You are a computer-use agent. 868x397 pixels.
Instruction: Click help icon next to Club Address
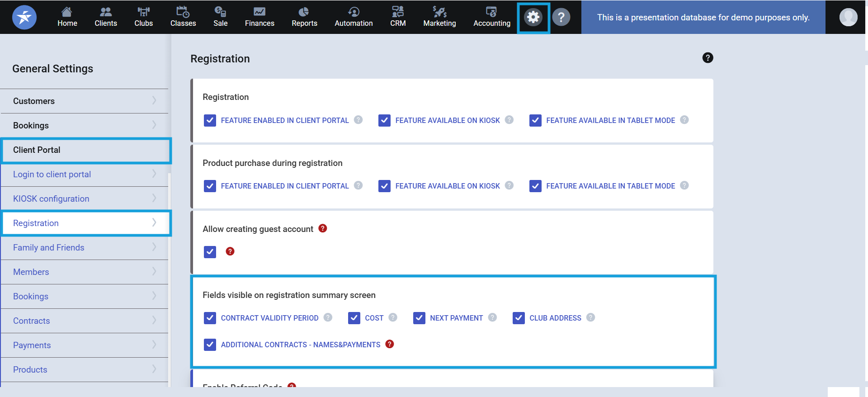click(590, 317)
